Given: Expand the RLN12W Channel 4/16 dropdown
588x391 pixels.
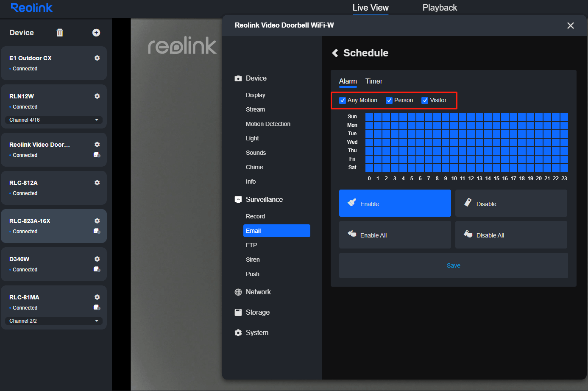Looking at the screenshot, I should pos(54,120).
